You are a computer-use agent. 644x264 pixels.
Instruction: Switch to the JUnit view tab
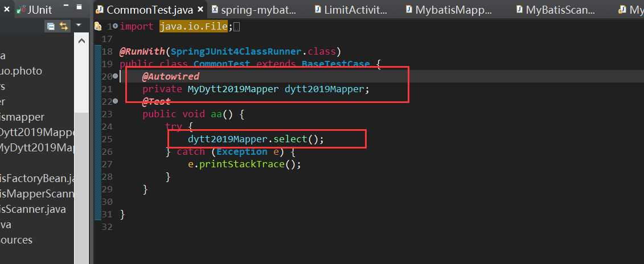click(x=34, y=10)
